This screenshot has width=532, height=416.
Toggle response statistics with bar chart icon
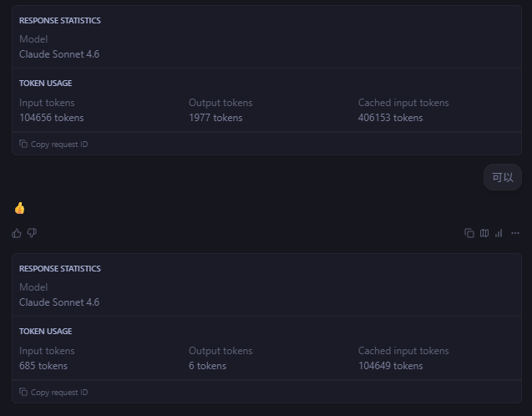(x=499, y=233)
